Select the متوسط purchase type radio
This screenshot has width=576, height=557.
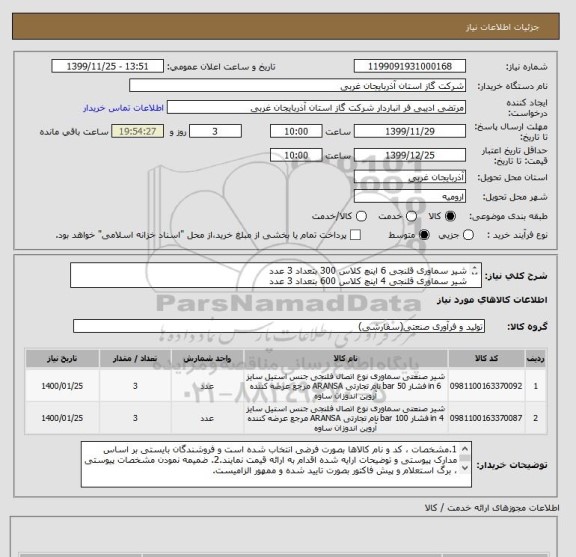click(x=424, y=235)
